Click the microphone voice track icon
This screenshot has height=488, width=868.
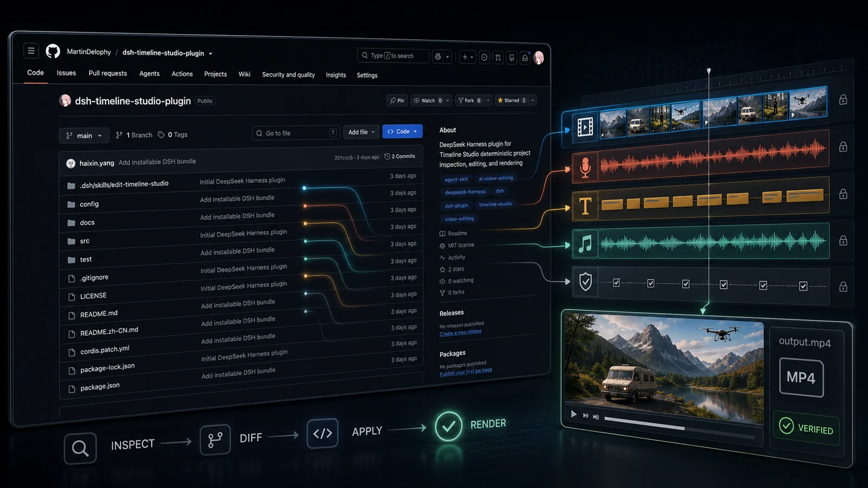pyautogui.click(x=585, y=168)
